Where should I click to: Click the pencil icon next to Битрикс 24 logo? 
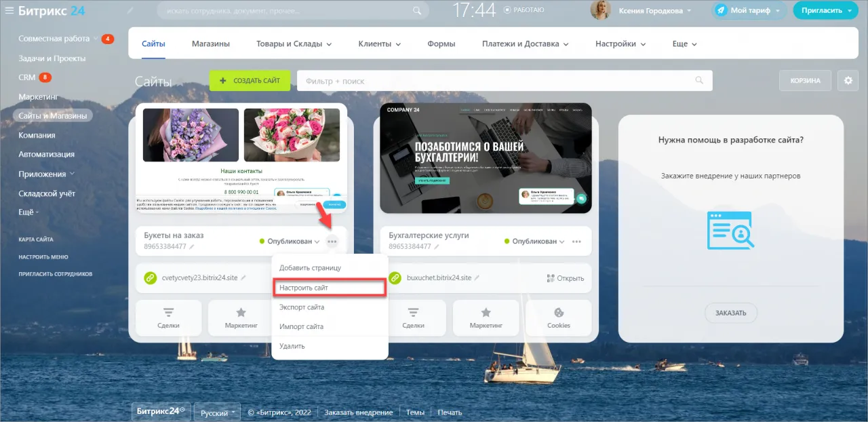(x=130, y=11)
